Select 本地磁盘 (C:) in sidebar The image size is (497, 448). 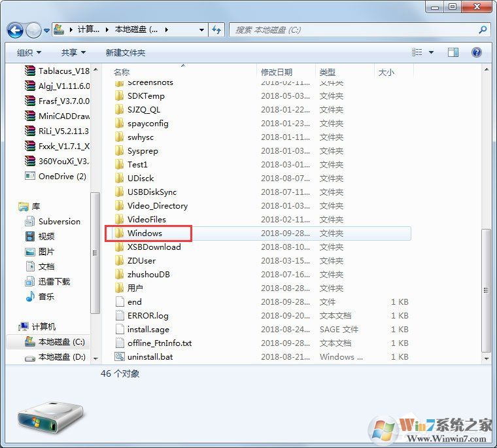point(55,342)
